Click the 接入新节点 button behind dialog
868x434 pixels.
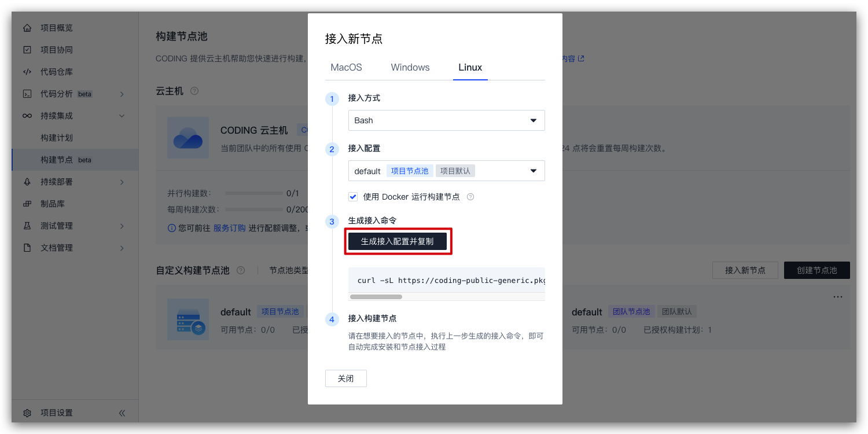coord(745,270)
